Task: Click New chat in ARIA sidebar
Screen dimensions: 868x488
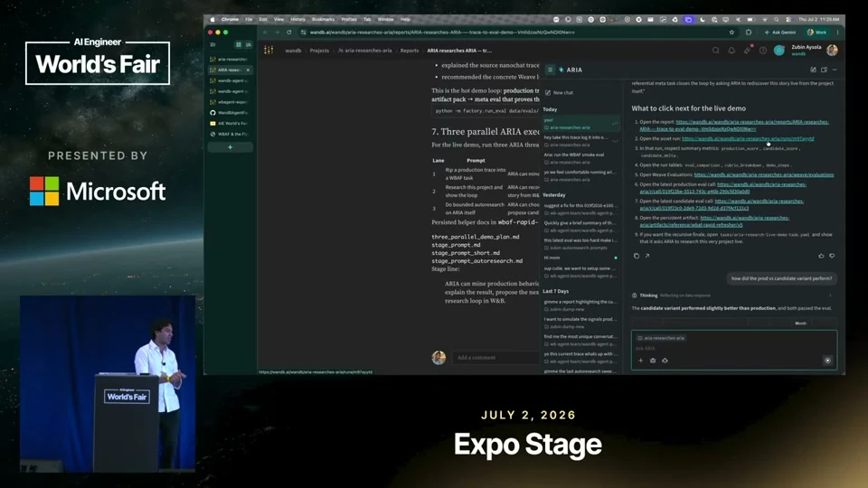Action: pos(560,92)
